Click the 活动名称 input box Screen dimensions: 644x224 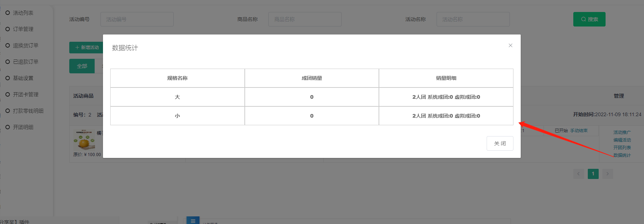tap(473, 19)
